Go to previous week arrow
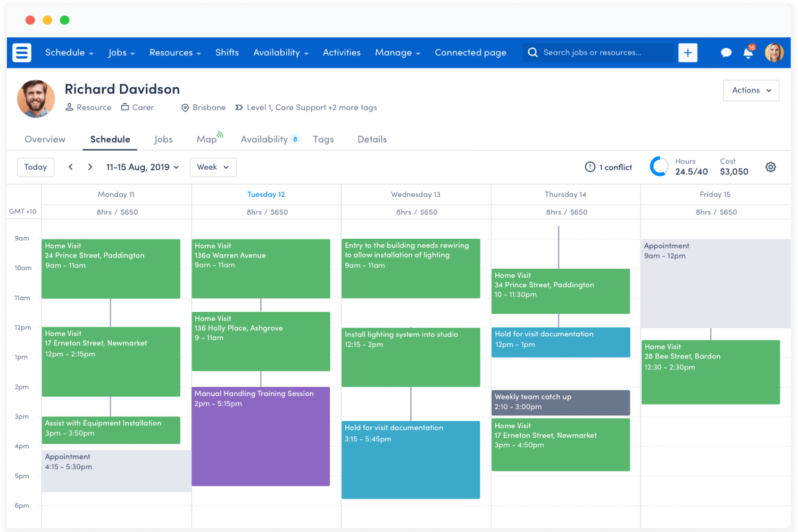 (71, 167)
